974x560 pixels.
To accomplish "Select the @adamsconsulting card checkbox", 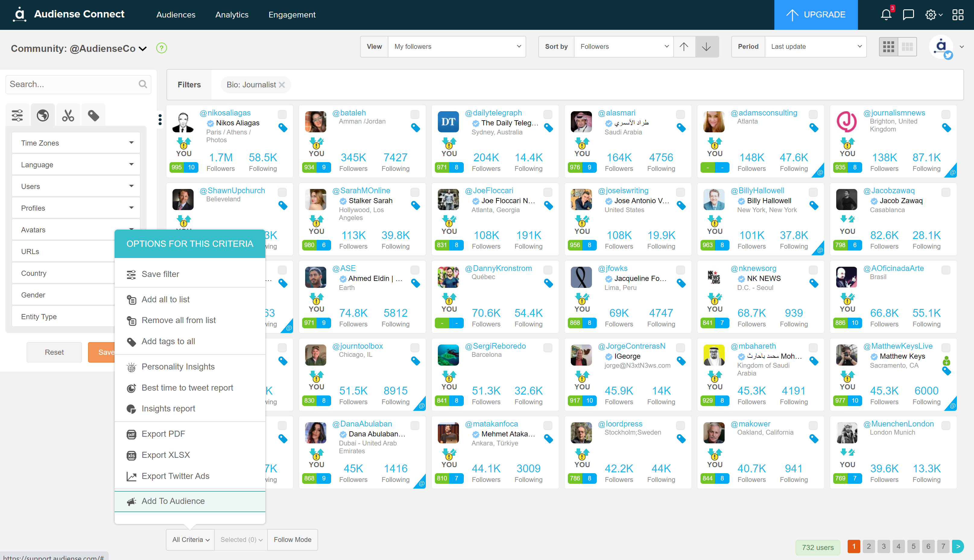I will pyautogui.click(x=813, y=114).
